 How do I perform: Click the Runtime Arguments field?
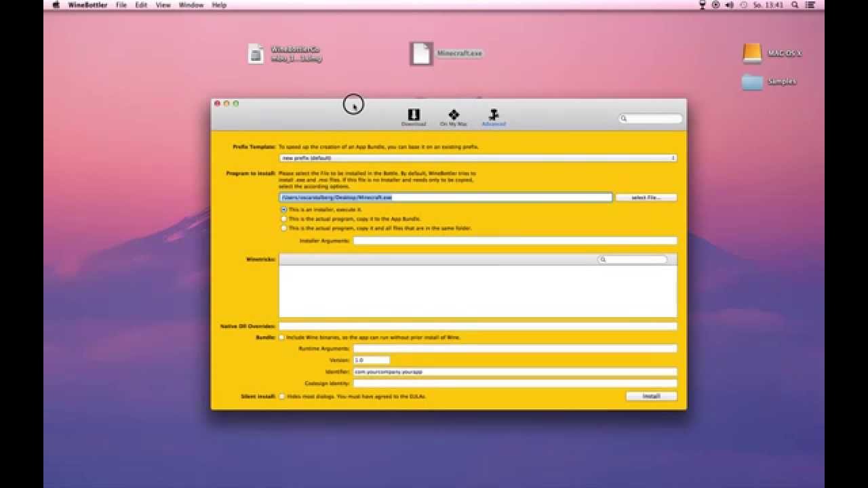tap(515, 348)
